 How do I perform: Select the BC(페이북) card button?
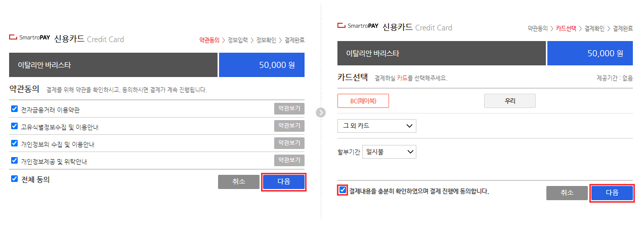[363, 101]
